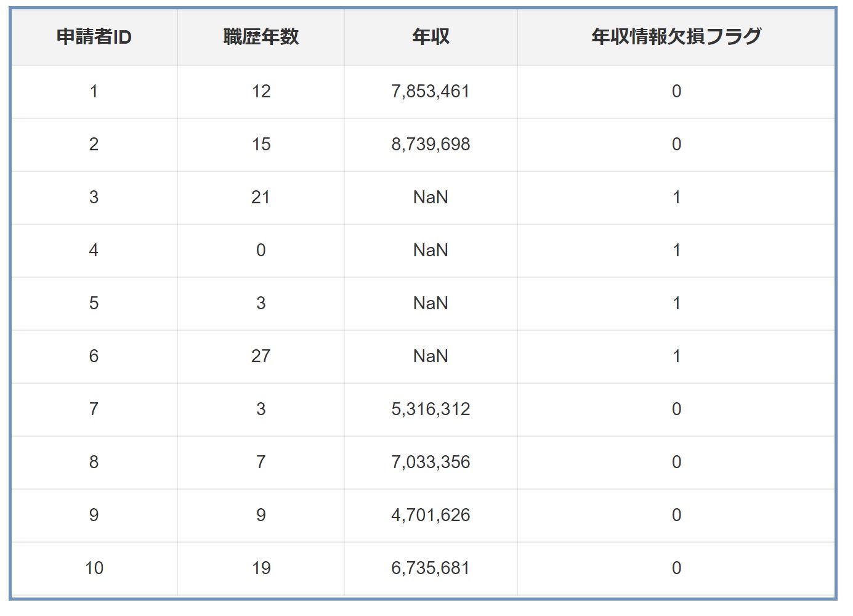Viewport: 853px width, 616px height.
Task: Click 職歴年数 value 9 for applicant 9
Action: [x=261, y=516]
